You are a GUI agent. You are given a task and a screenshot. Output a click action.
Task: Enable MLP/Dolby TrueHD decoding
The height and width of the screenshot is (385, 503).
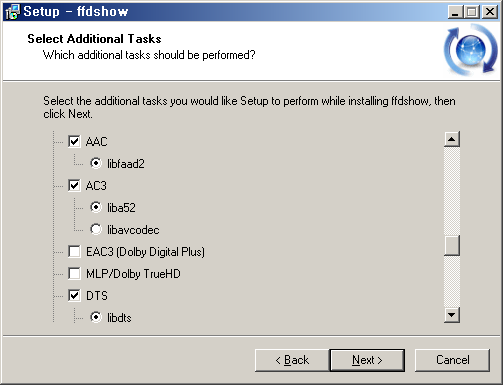click(x=74, y=273)
